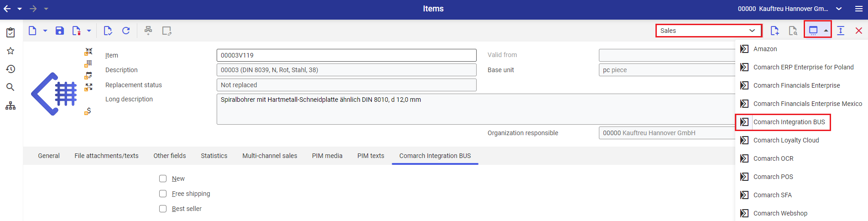The image size is (868, 221).
Task: Open the New document dropdown arrow
Action: click(45, 31)
